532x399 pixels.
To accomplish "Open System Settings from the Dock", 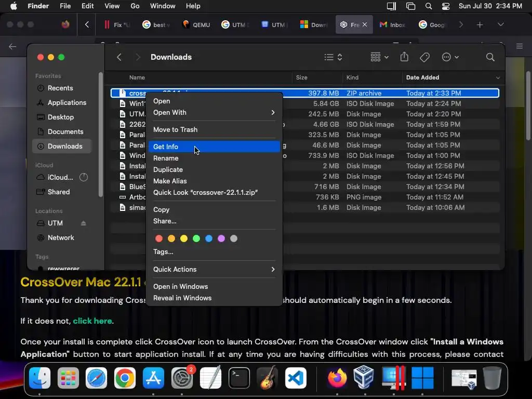I will pos(182,378).
